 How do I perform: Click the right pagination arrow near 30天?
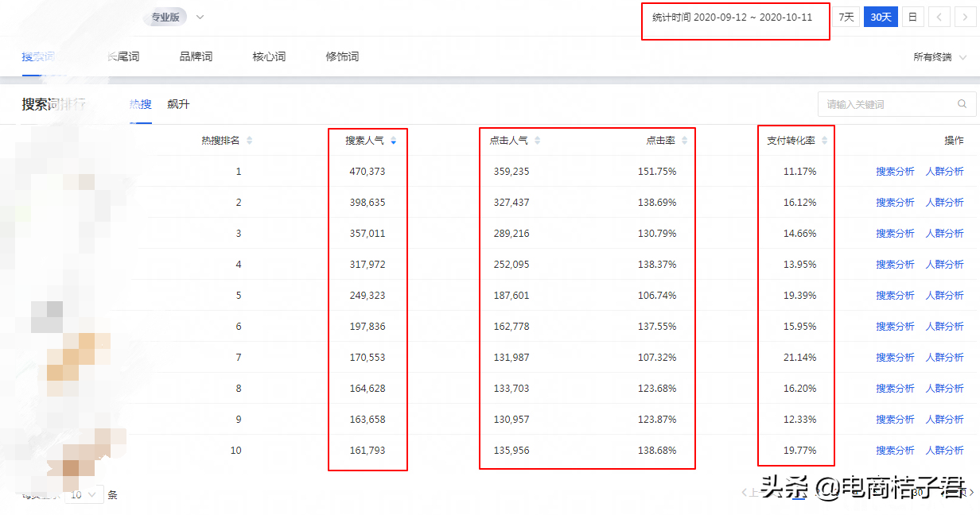point(964,16)
